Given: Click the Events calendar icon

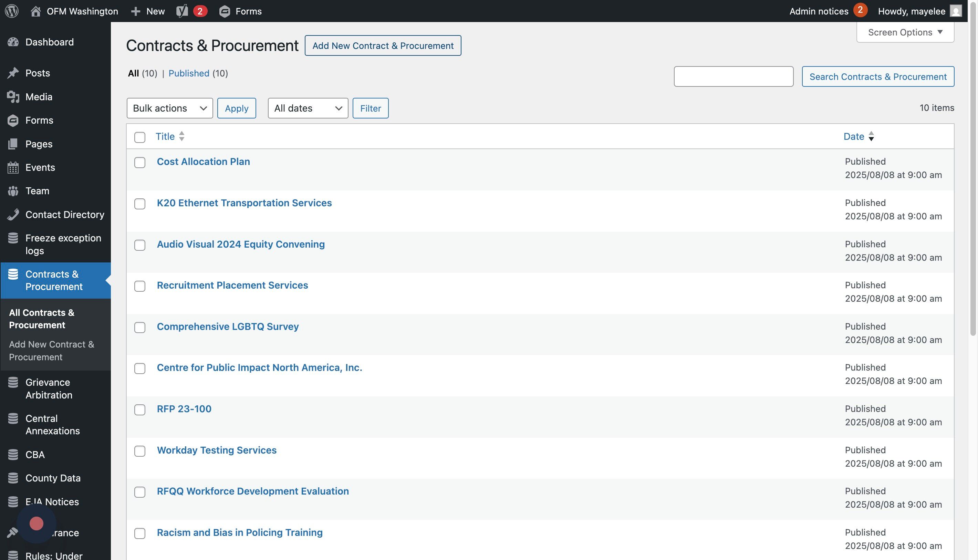Looking at the screenshot, I should pos(13,168).
